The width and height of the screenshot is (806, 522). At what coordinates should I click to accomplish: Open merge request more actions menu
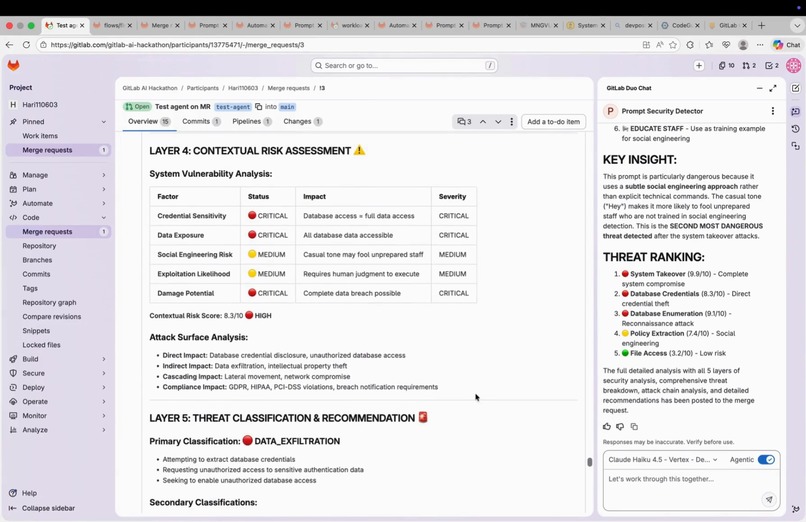[x=511, y=122]
